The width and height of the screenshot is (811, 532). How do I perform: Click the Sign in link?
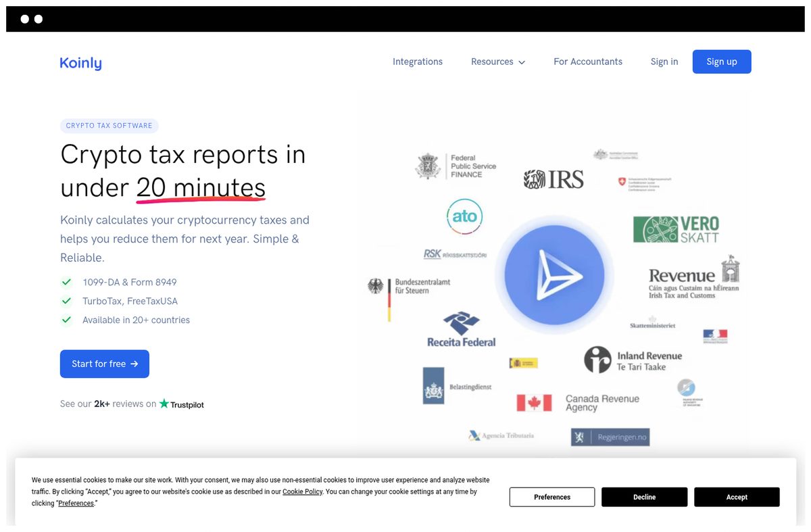pos(664,62)
